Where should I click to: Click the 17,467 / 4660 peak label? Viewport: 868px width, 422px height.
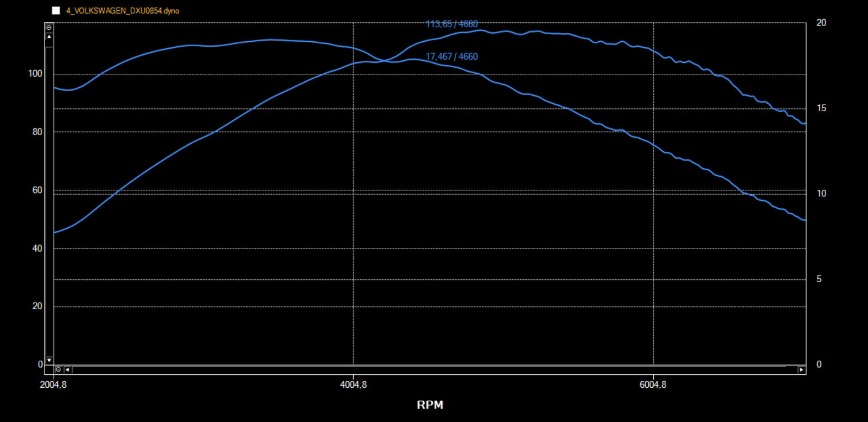coord(451,56)
